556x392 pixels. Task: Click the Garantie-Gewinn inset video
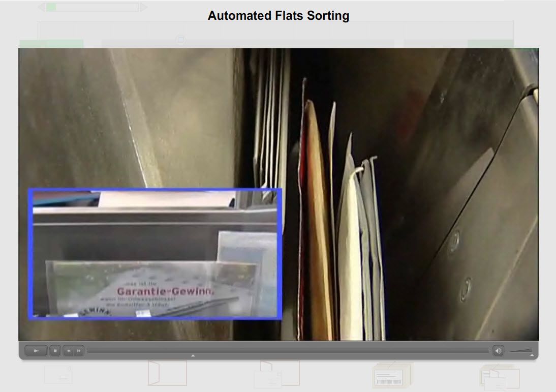coord(155,254)
